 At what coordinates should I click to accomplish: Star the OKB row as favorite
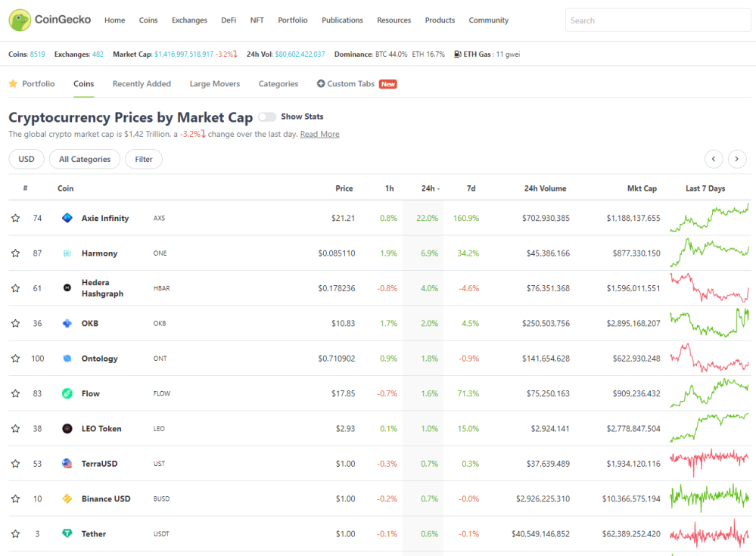pos(15,323)
